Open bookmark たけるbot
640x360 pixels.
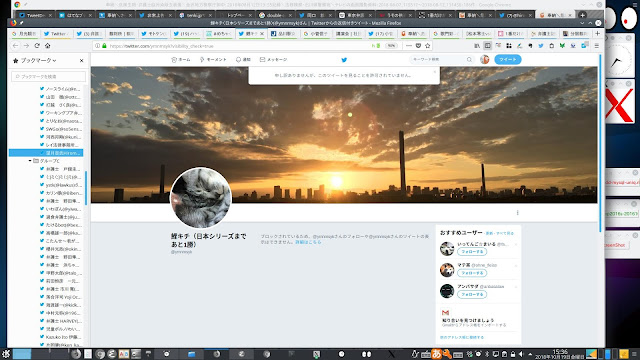[60, 224]
